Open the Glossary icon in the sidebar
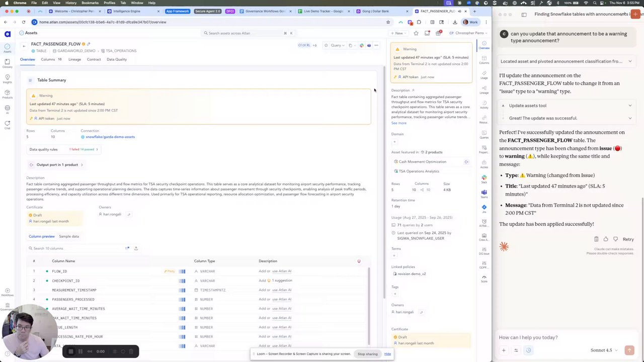 click(8, 63)
